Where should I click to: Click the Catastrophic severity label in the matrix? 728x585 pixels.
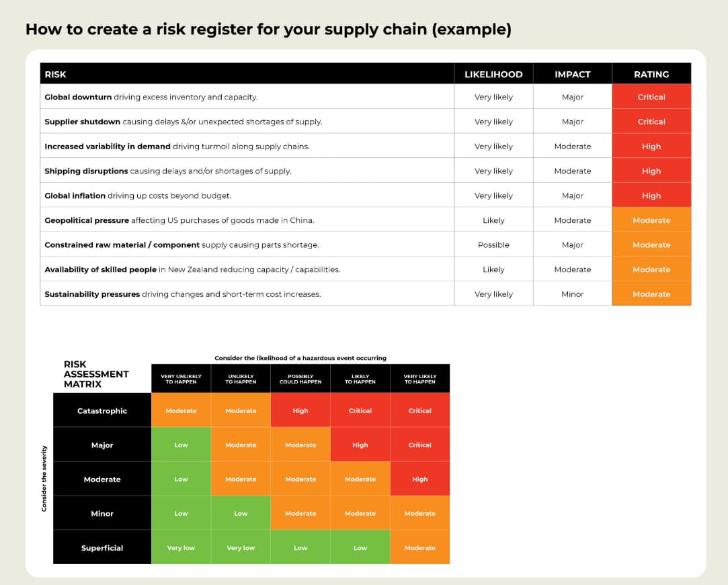[102, 410]
